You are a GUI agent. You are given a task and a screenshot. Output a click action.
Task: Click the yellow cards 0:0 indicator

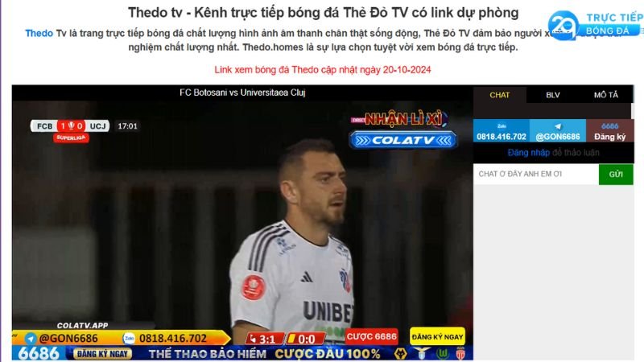[305, 339]
